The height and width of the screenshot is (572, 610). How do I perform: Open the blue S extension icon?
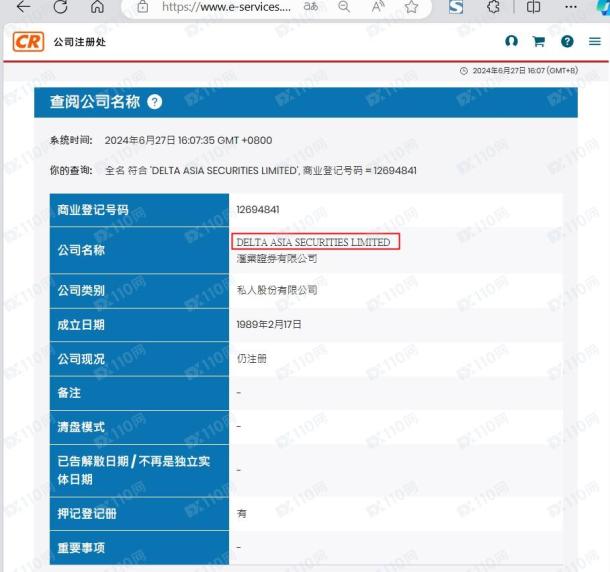point(456,6)
